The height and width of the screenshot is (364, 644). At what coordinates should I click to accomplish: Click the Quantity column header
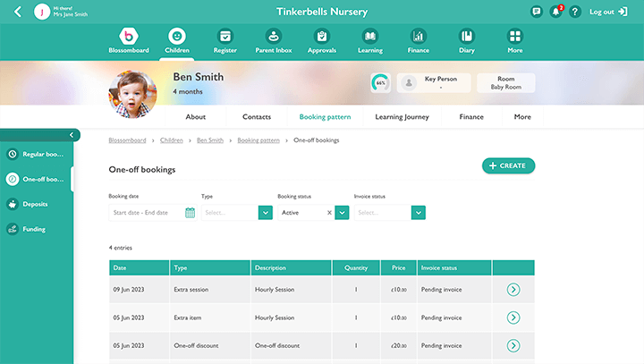[356, 267]
